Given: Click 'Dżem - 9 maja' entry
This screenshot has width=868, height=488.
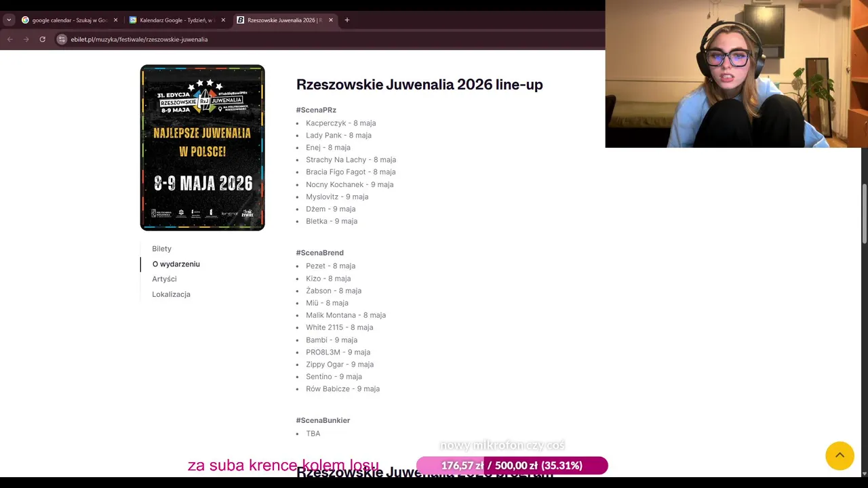Looking at the screenshot, I should [x=330, y=209].
